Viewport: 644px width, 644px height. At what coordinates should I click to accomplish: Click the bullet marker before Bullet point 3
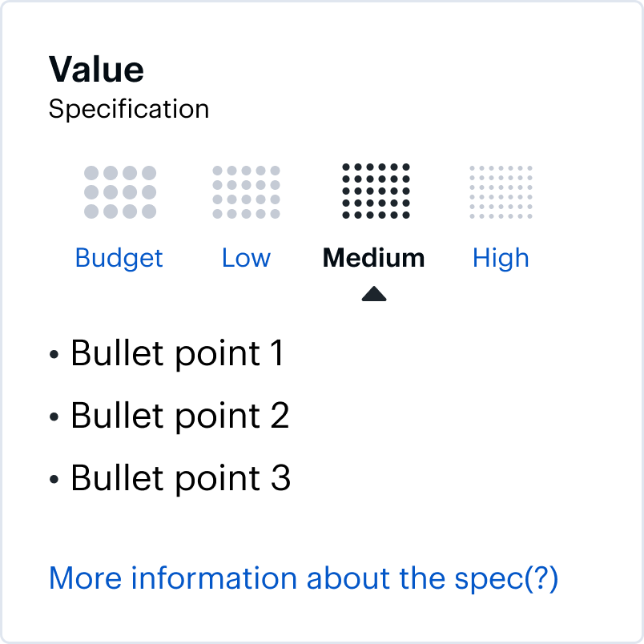[x=54, y=480]
